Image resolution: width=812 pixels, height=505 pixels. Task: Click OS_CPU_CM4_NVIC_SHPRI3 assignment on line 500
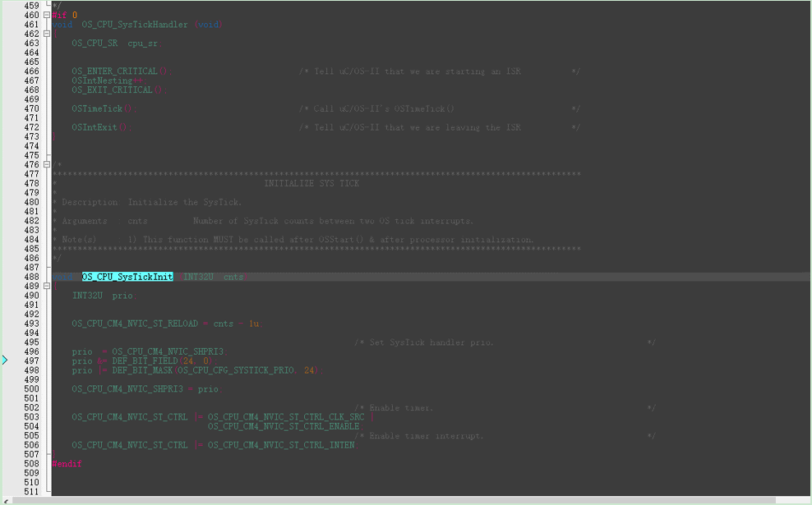[x=127, y=388]
